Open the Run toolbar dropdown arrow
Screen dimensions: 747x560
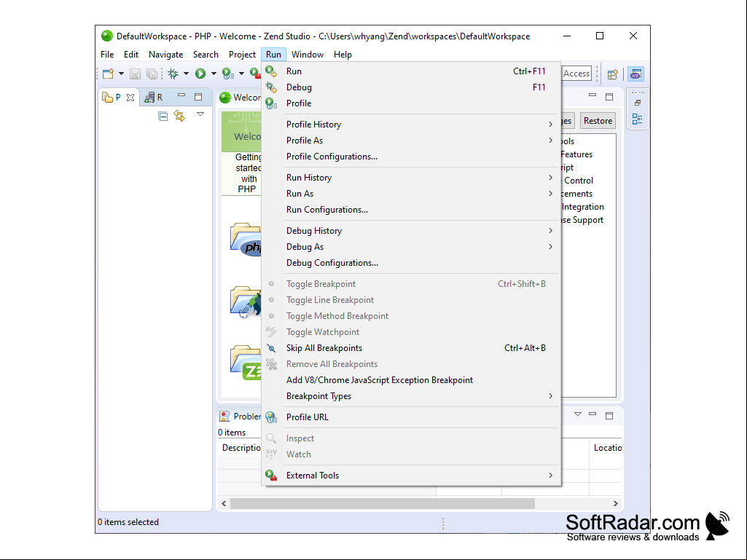click(x=214, y=74)
